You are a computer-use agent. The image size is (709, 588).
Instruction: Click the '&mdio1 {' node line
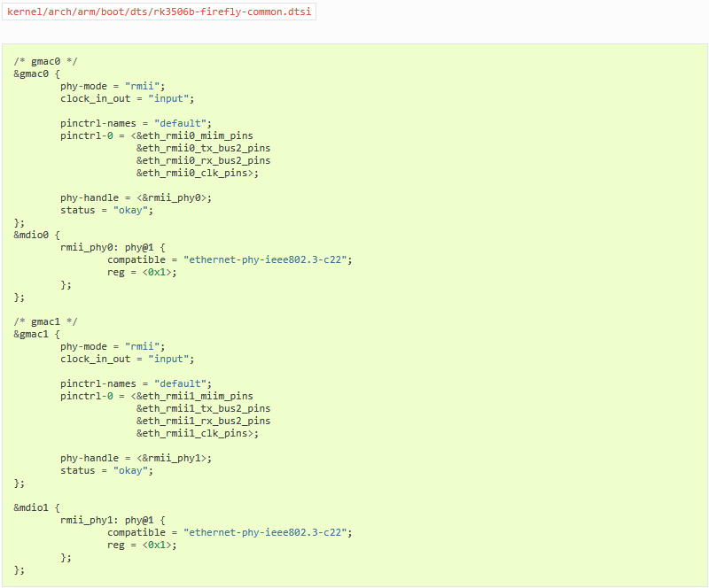click(36, 507)
